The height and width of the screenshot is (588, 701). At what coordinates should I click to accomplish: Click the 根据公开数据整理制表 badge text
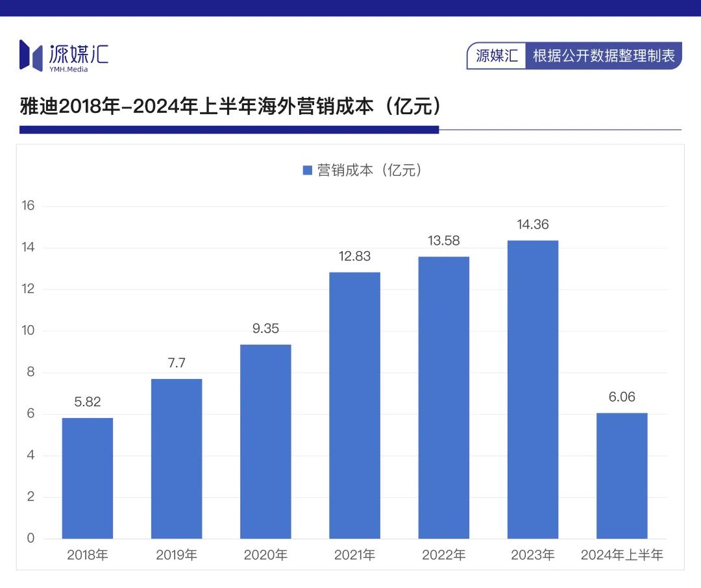click(x=604, y=56)
